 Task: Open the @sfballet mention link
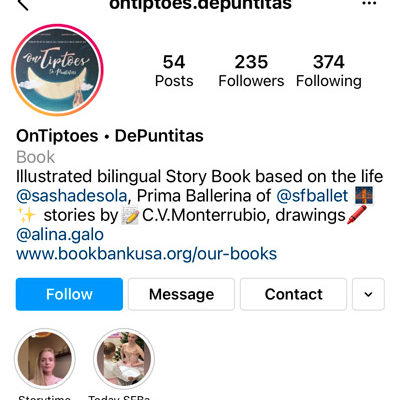click(312, 196)
